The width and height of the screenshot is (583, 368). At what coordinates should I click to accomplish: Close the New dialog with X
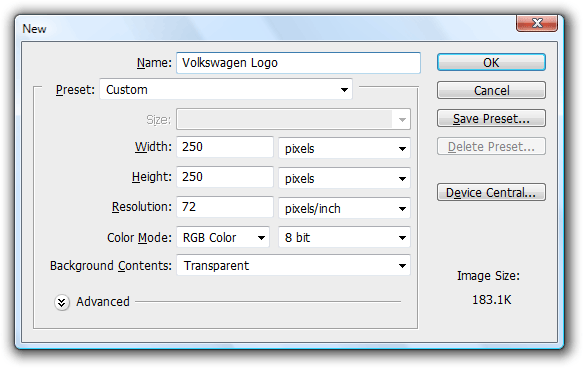(537, 23)
